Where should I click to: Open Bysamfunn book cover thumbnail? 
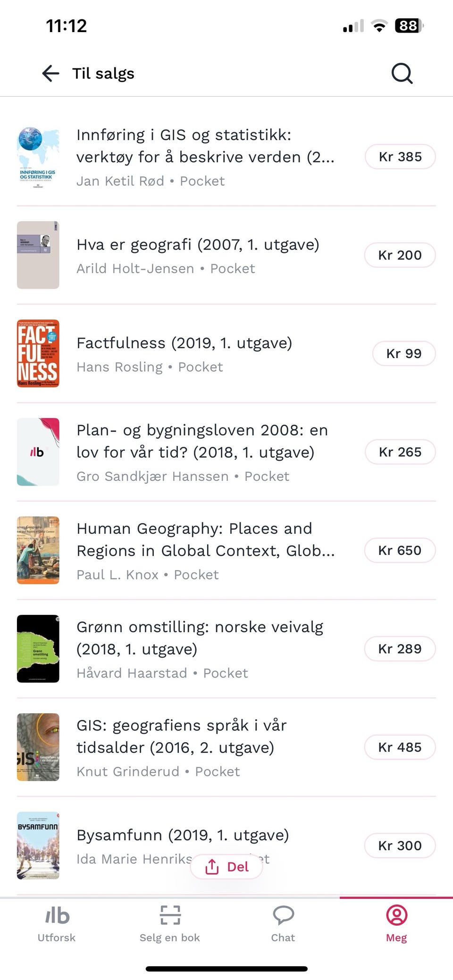click(38, 846)
